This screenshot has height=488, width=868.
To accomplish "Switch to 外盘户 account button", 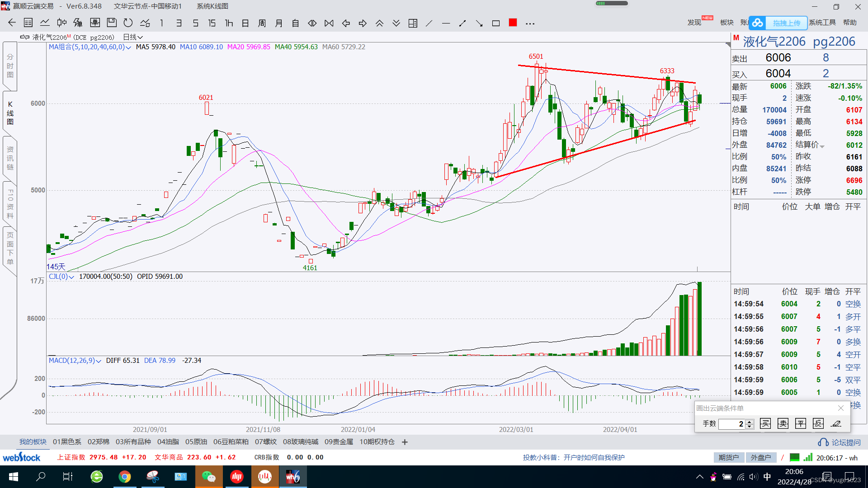I will coord(761,458).
